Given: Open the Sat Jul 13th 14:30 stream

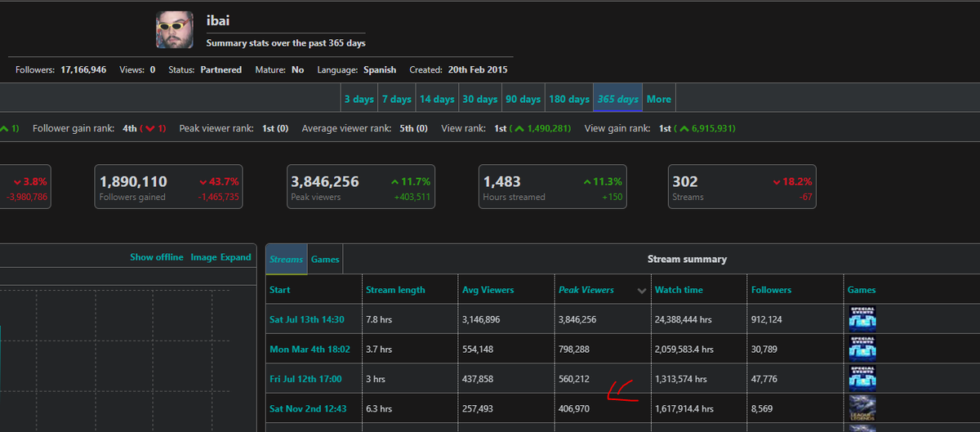Looking at the screenshot, I should click(307, 319).
